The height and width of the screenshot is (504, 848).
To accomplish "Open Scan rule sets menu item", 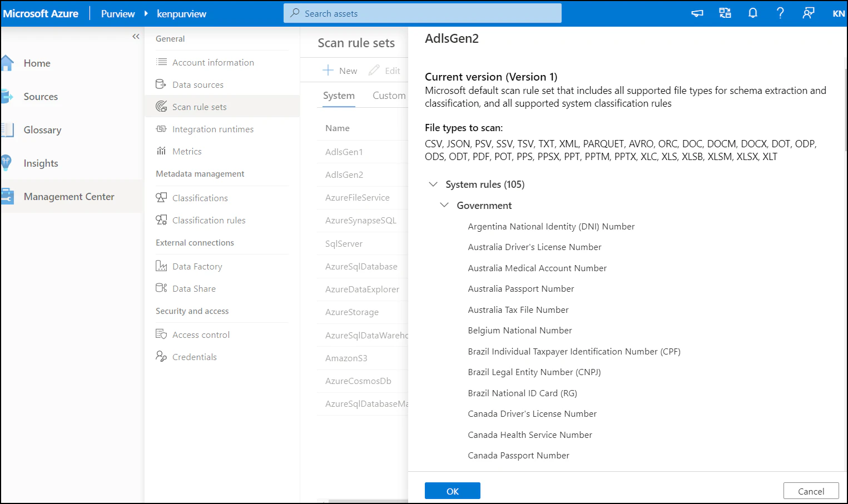I will (222, 107).
